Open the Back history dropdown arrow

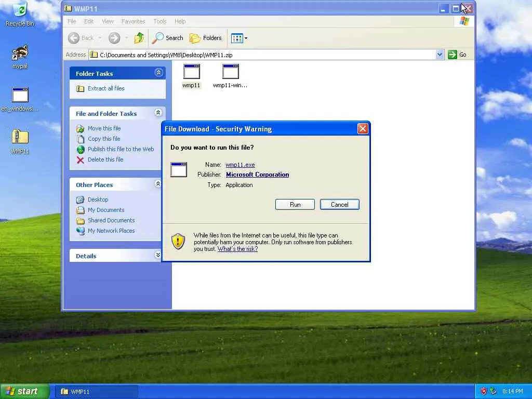(100, 38)
